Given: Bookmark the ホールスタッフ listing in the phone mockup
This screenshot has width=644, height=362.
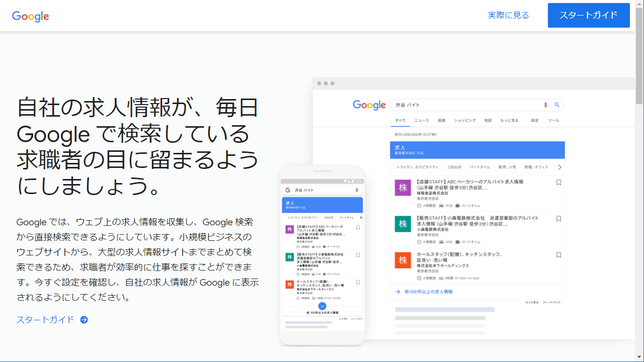Looking at the screenshot, I should [358, 283].
